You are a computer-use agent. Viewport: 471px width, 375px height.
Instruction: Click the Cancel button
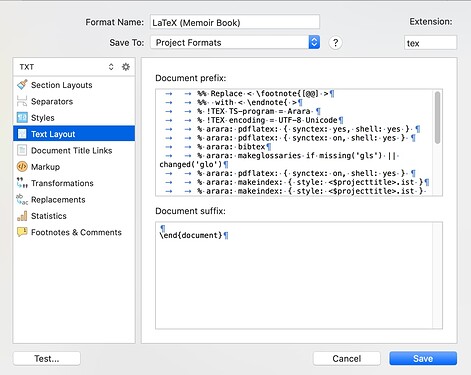pyautogui.click(x=347, y=358)
